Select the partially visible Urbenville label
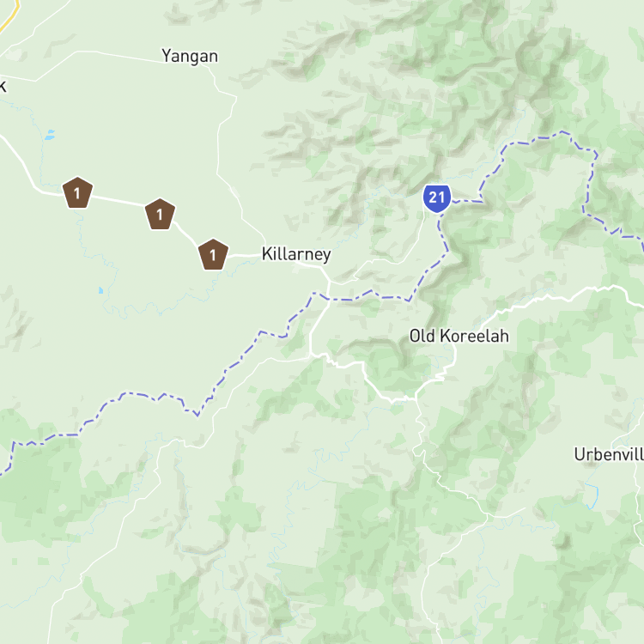 coord(609,454)
